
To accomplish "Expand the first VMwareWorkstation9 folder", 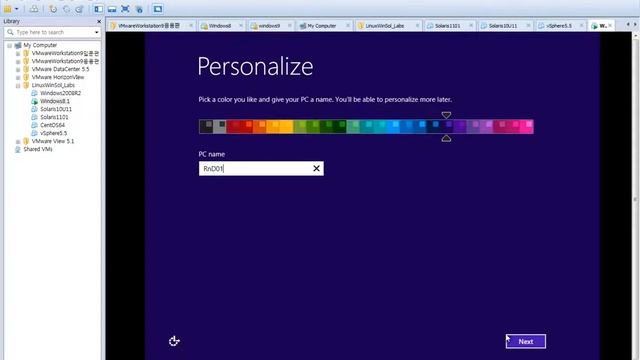I will (x=18, y=53).
